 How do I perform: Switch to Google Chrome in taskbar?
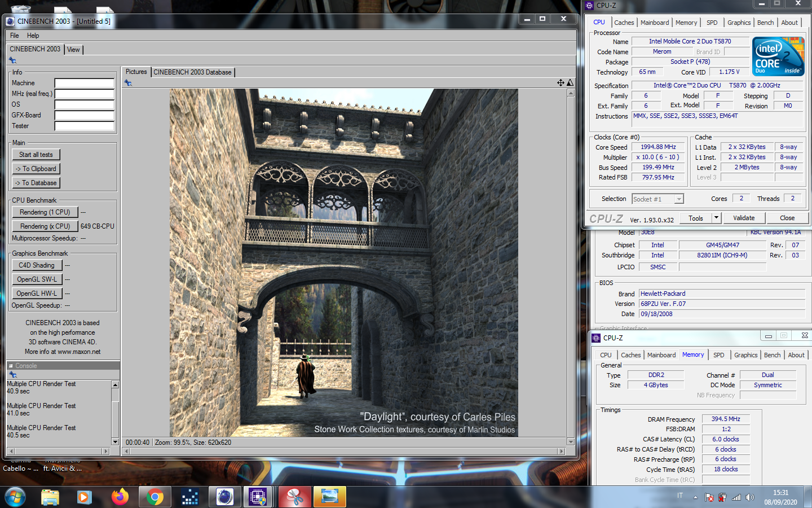[155, 497]
